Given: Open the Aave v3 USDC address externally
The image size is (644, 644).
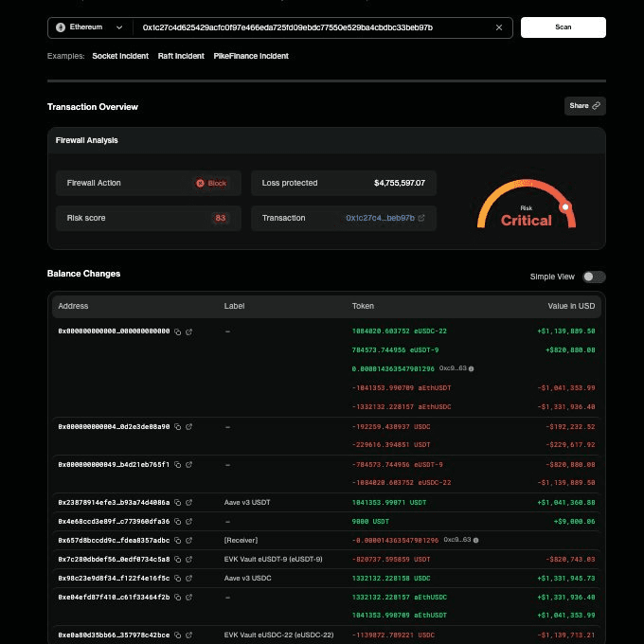Looking at the screenshot, I should 188,578.
